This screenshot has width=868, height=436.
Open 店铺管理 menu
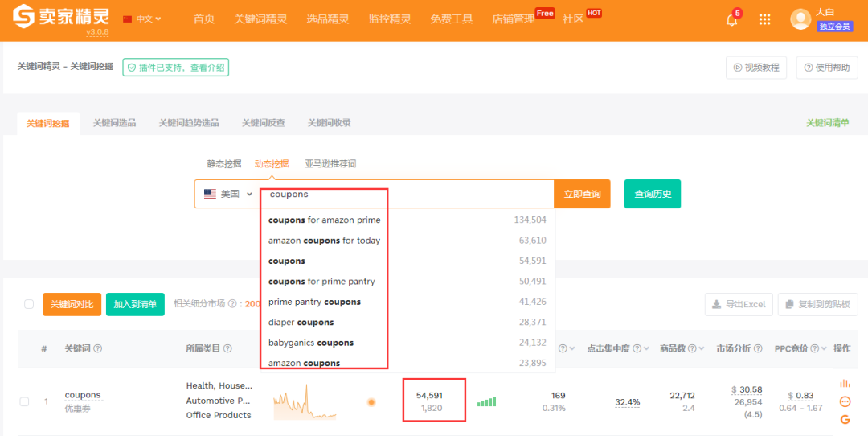[x=513, y=19]
